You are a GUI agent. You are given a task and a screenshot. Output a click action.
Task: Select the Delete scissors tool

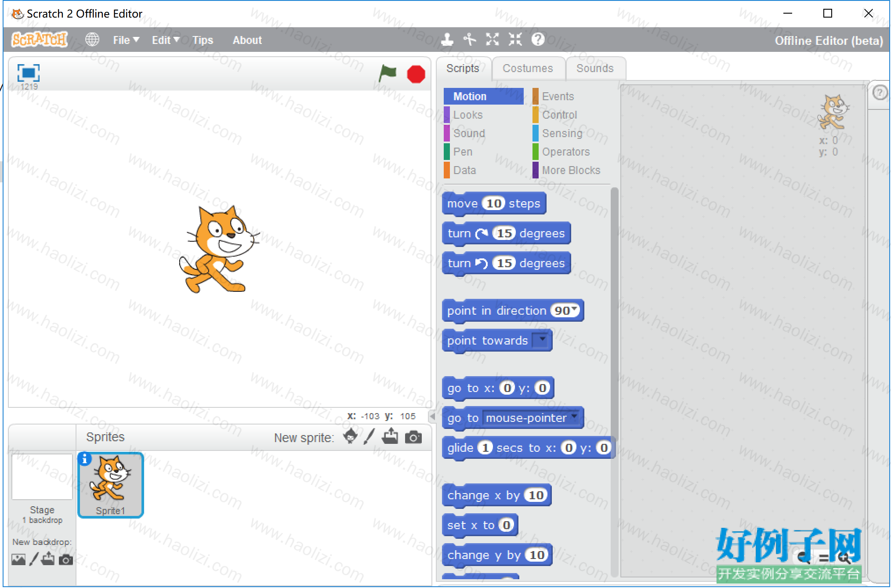point(470,40)
